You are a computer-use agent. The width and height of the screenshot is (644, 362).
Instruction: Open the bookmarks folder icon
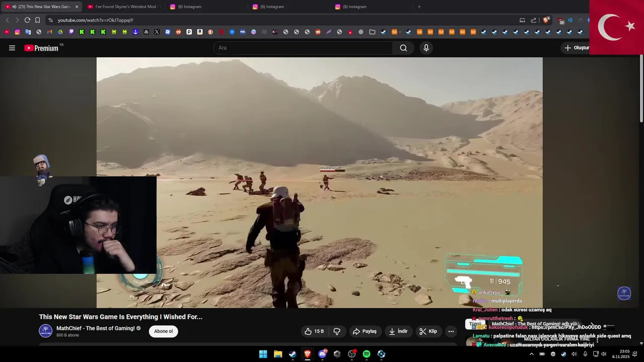(x=372, y=32)
